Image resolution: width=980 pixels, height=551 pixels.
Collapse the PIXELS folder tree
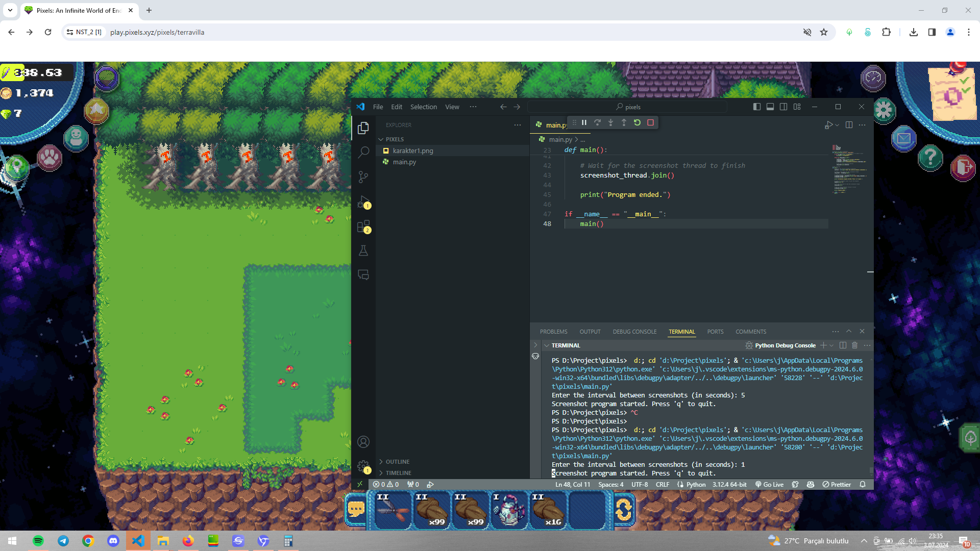[394, 139]
